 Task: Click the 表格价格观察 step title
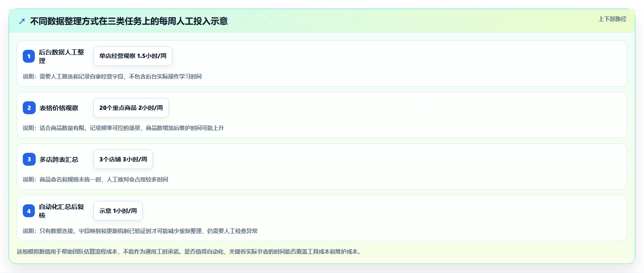59,108
